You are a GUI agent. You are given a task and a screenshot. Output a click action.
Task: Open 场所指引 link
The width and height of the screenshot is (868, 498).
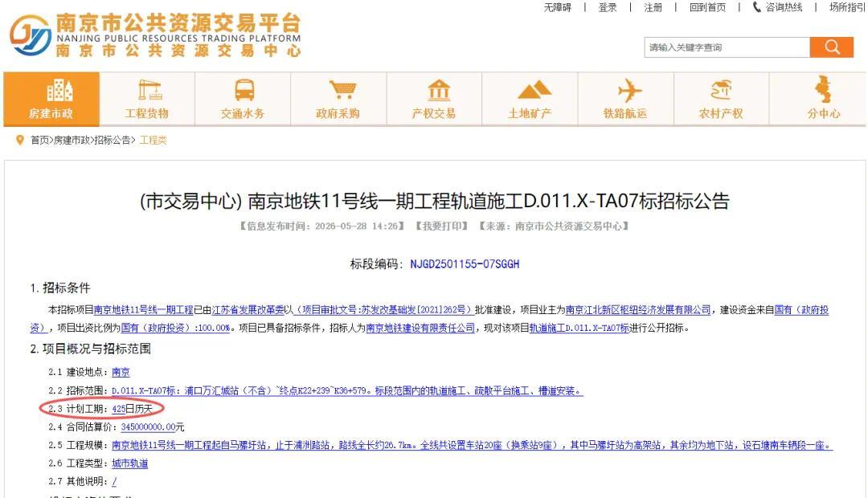click(847, 7)
